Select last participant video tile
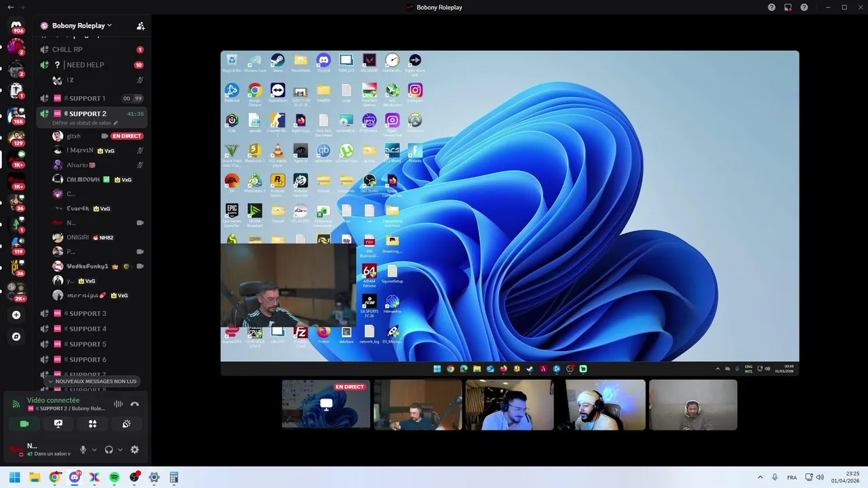 click(x=693, y=405)
